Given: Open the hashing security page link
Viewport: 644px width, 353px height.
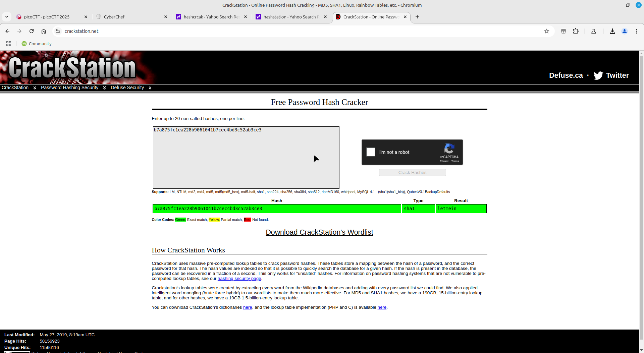Looking at the screenshot, I should click(x=239, y=279).
